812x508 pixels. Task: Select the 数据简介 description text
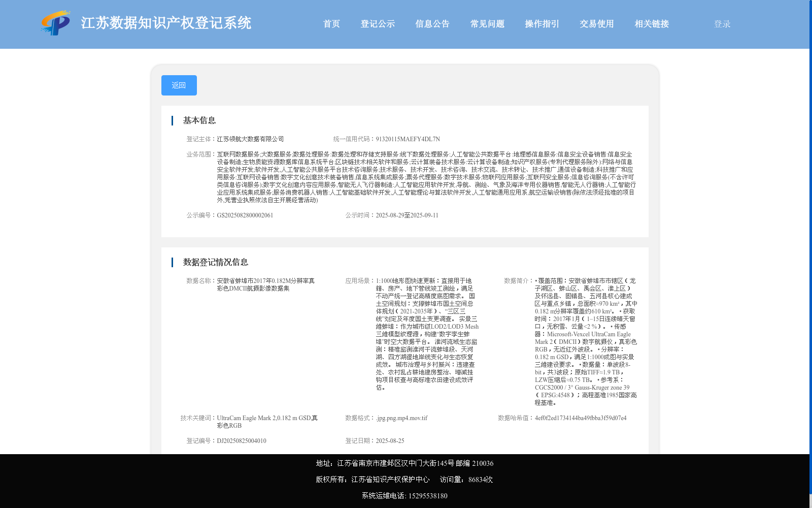(586, 342)
